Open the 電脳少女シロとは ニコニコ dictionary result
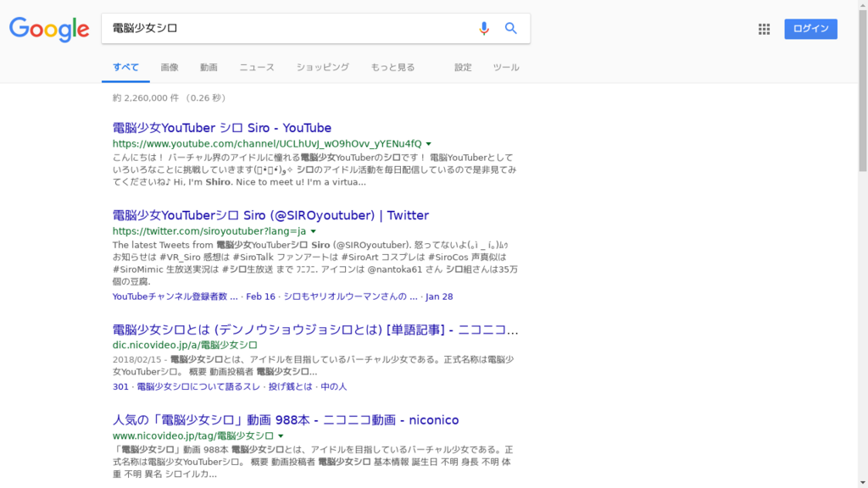 pos(315,330)
